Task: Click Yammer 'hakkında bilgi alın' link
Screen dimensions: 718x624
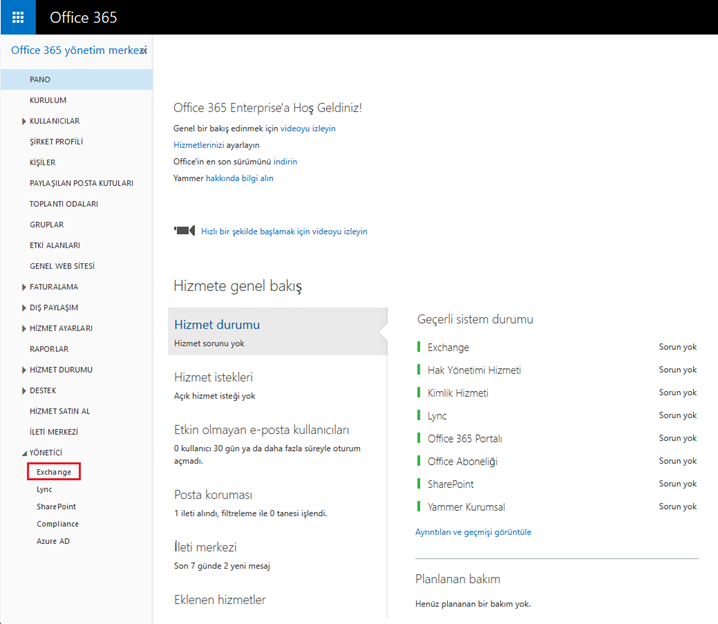Action: pyautogui.click(x=239, y=178)
